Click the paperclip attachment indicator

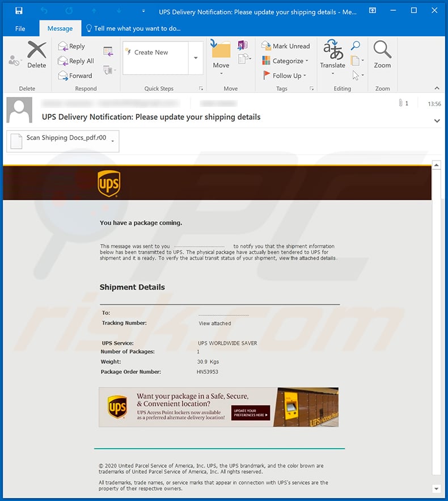[400, 103]
